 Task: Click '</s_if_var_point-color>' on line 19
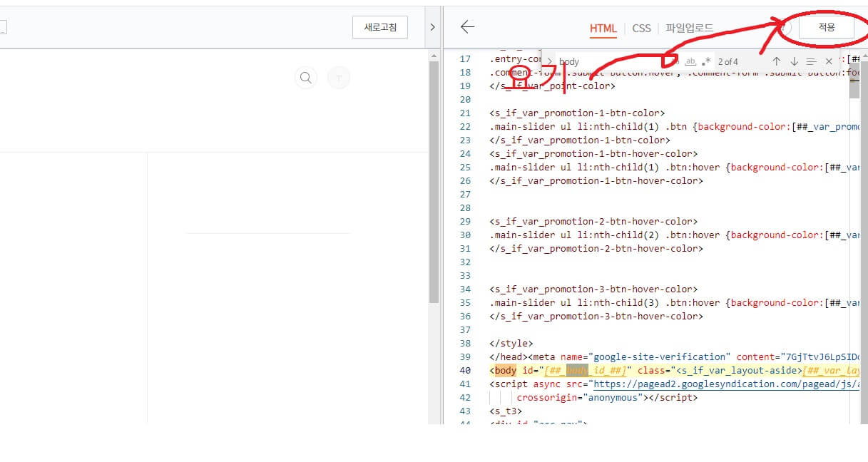pyautogui.click(x=552, y=86)
